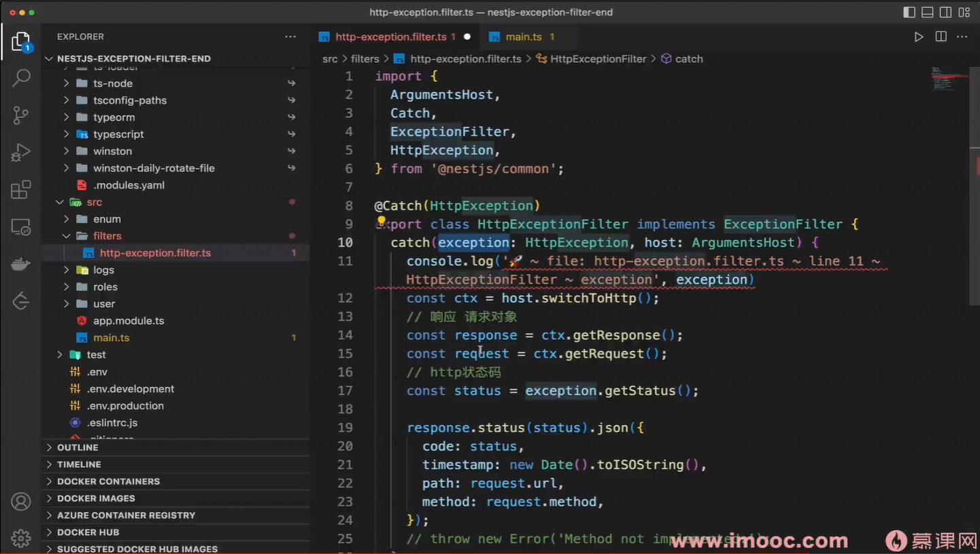Expand the winston folder

point(175,152)
